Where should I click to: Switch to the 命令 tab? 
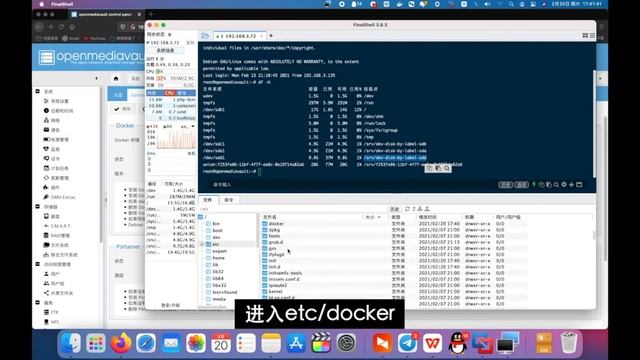coord(229,200)
